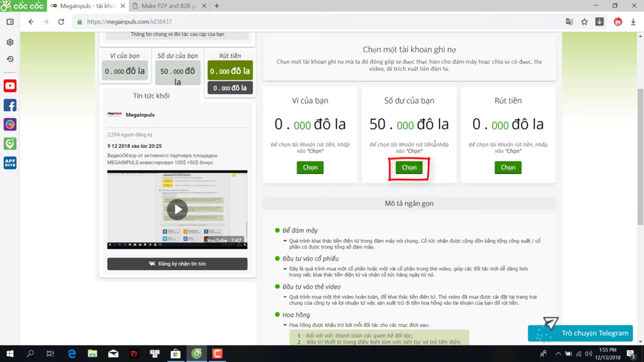Click the sidebar settings gear icon
The height and width of the screenshot is (362, 644).
(10, 42)
